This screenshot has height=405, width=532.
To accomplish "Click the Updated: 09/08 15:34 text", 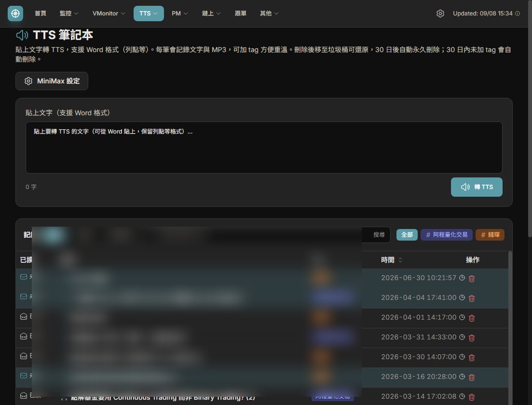I will click(x=482, y=13).
